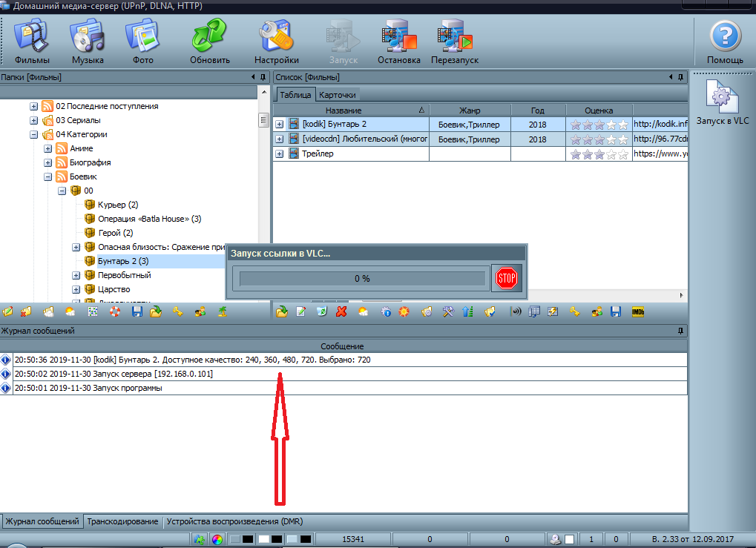Open the Фильмы (Movies) section

[x=31, y=42]
